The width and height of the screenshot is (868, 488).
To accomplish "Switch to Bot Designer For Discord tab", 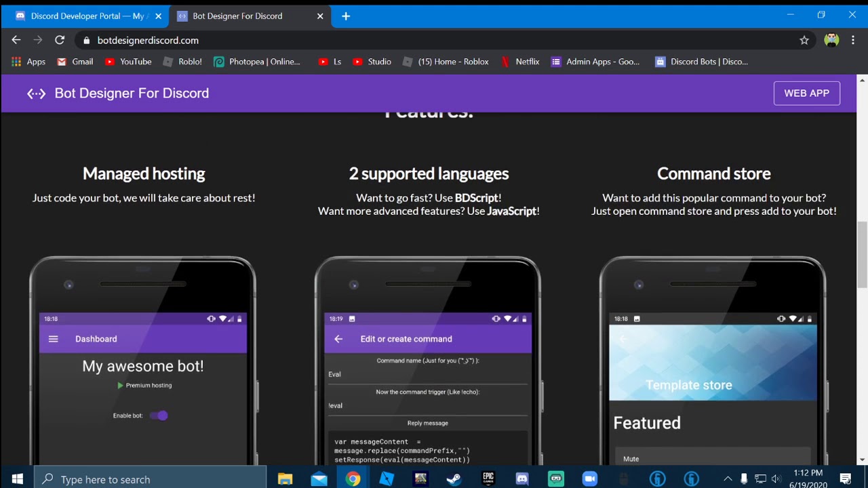I will tap(237, 16).
